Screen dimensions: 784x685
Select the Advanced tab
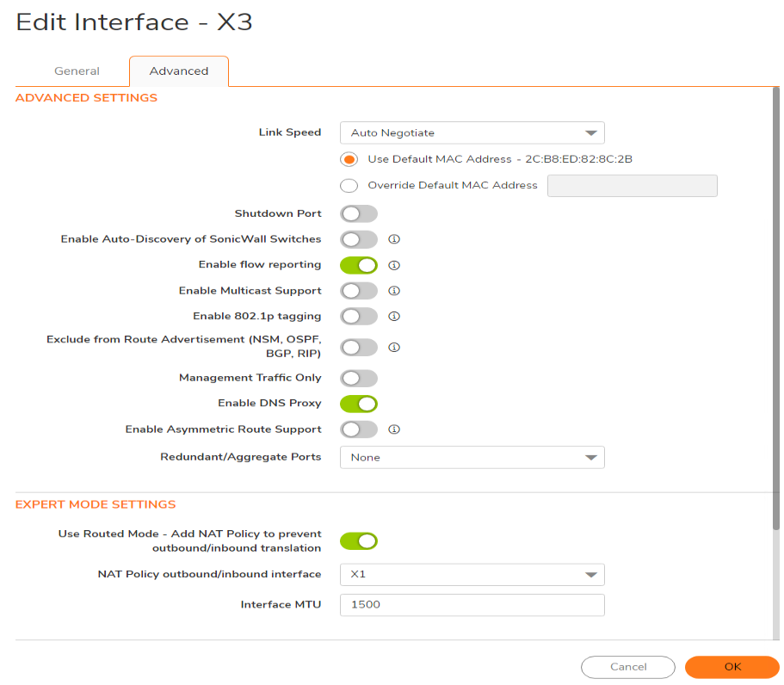click(179, 71)
